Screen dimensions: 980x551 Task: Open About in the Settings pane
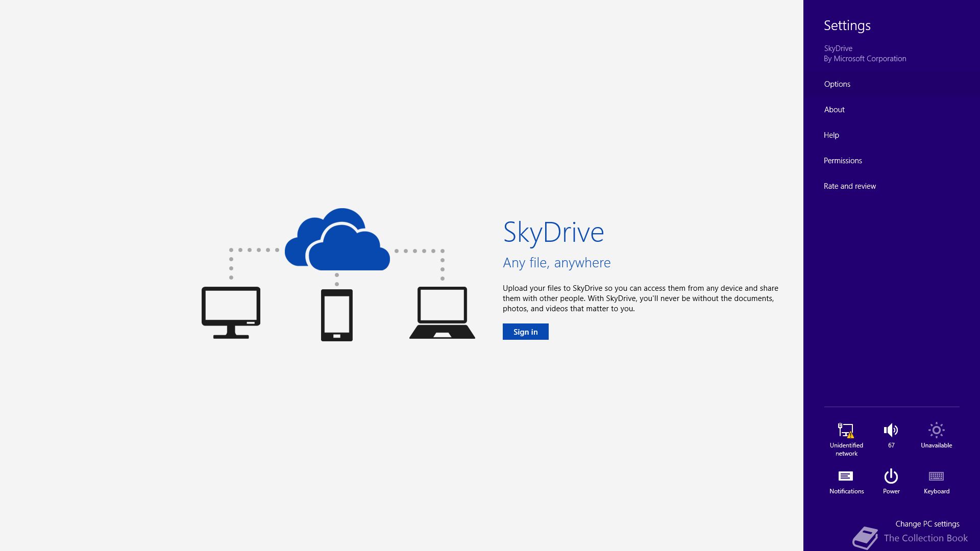891,110
